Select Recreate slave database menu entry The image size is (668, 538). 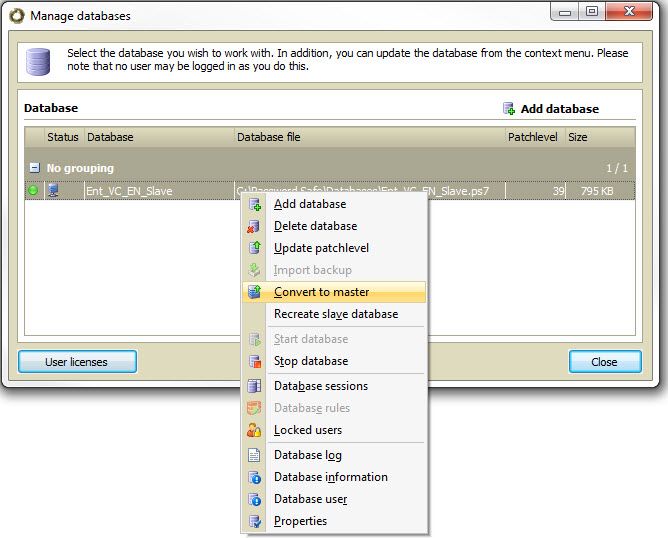pos(334,314)
